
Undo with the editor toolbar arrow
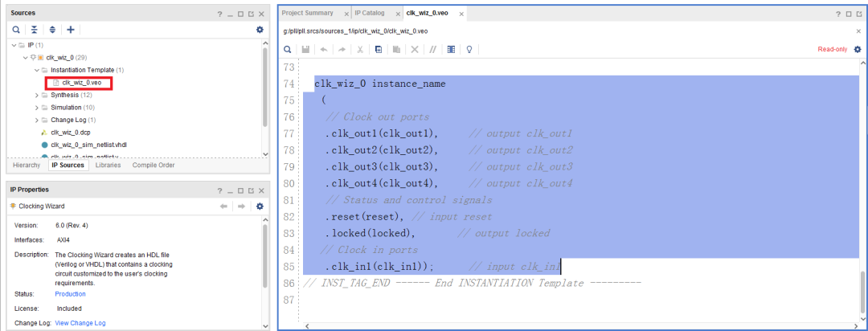[324, 49]
